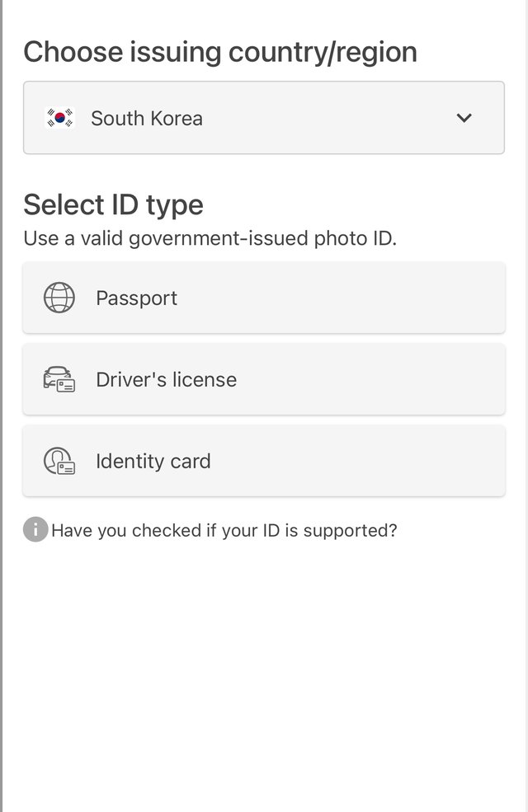This screenshot has height=812, width=528.
Task: Select Passport as ID type
Action: (264, 298)
